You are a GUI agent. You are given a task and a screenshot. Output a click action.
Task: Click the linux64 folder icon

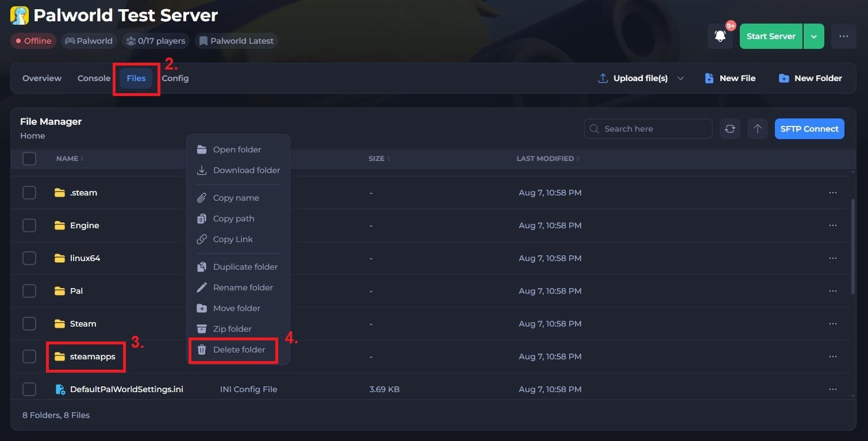(59, 258)
